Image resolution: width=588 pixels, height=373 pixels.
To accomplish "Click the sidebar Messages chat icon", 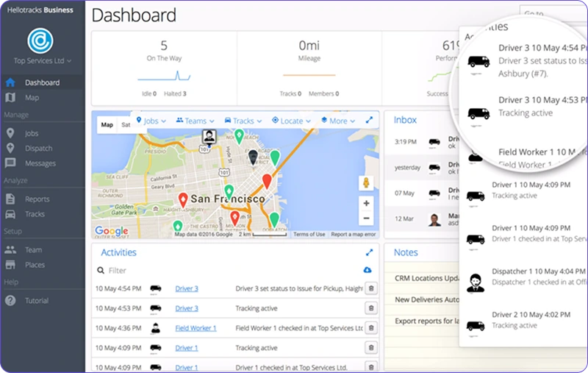I will [x=10, y=163].
